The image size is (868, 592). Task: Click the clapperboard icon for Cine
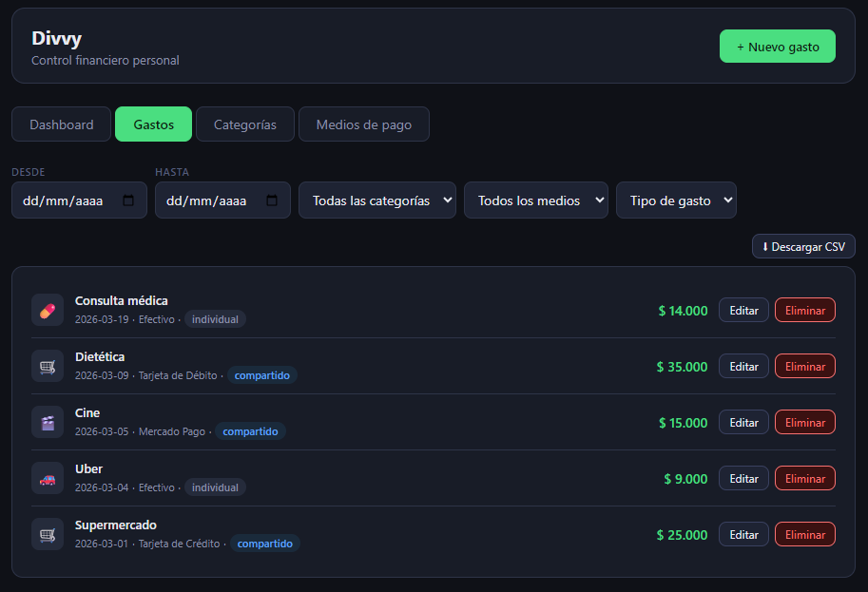(x=47, y=422)
